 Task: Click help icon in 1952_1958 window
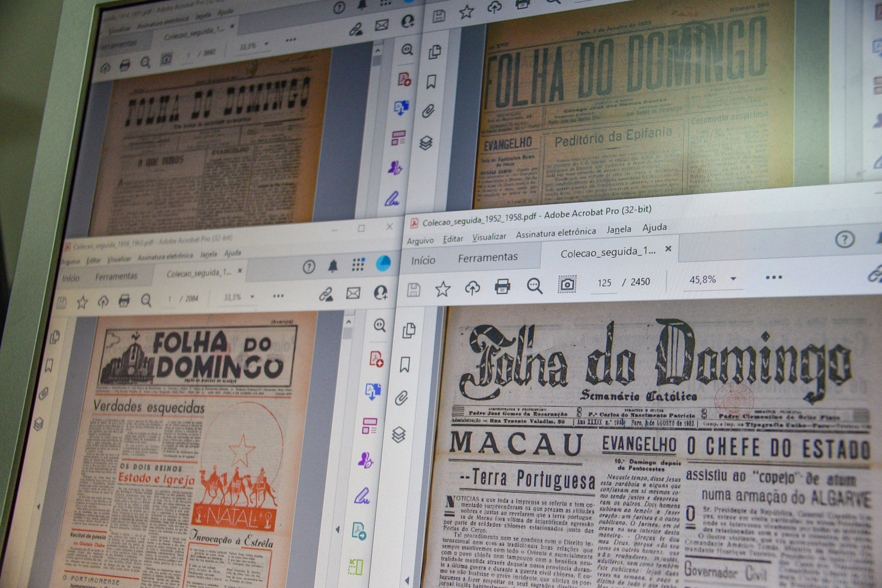(x=845, y=240)
